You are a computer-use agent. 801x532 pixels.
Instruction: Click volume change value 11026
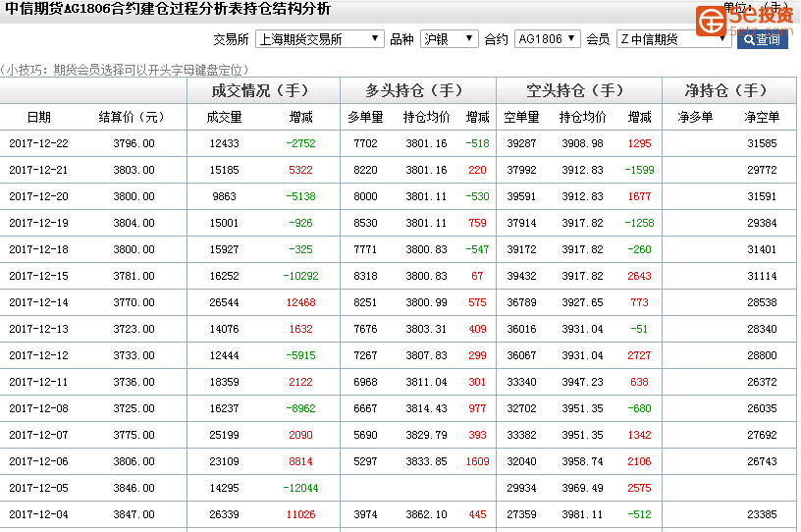[300, 514]
